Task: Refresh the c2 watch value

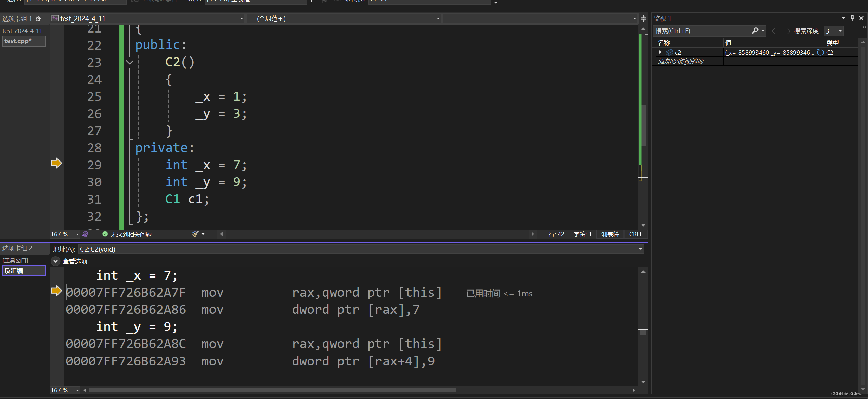Action: [820, 52]
